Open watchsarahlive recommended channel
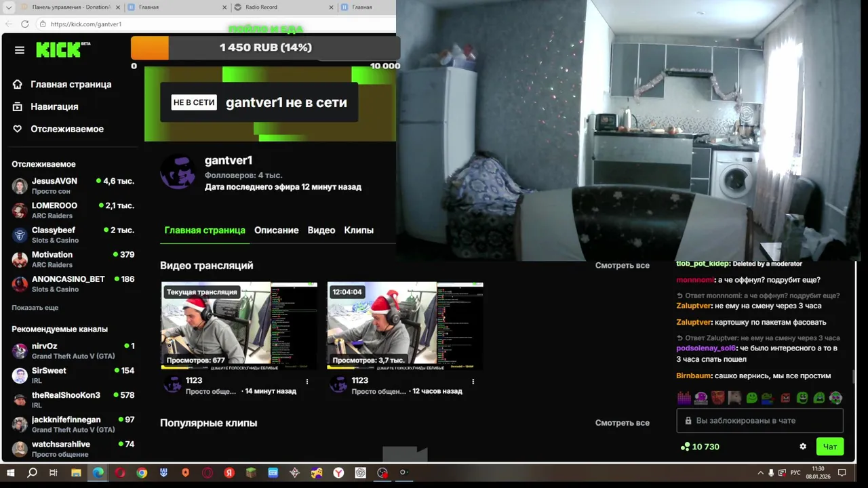Image resolution: width=868 pixels, height=488 pixels. (x=73, y=449)
